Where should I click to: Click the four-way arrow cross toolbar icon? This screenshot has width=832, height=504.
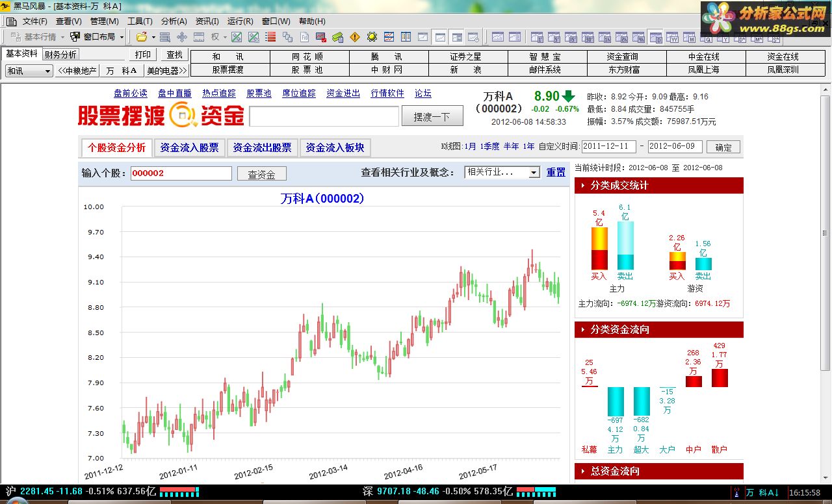click(182, 37)
